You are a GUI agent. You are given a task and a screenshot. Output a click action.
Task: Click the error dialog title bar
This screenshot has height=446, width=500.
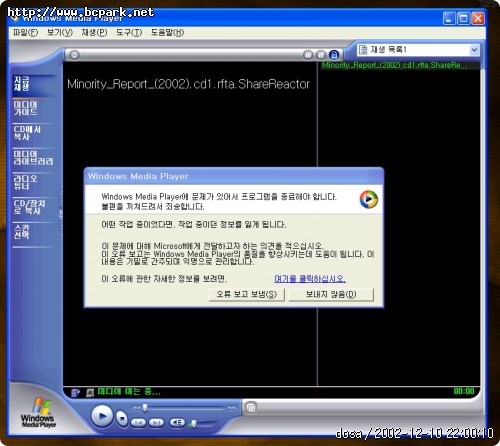[x=233, y=176]
